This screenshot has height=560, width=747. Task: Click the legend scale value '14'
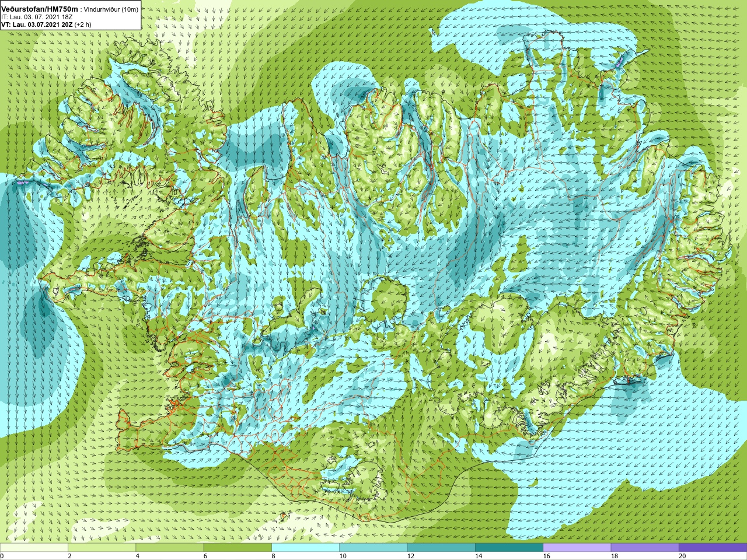[x=479, y=556]
